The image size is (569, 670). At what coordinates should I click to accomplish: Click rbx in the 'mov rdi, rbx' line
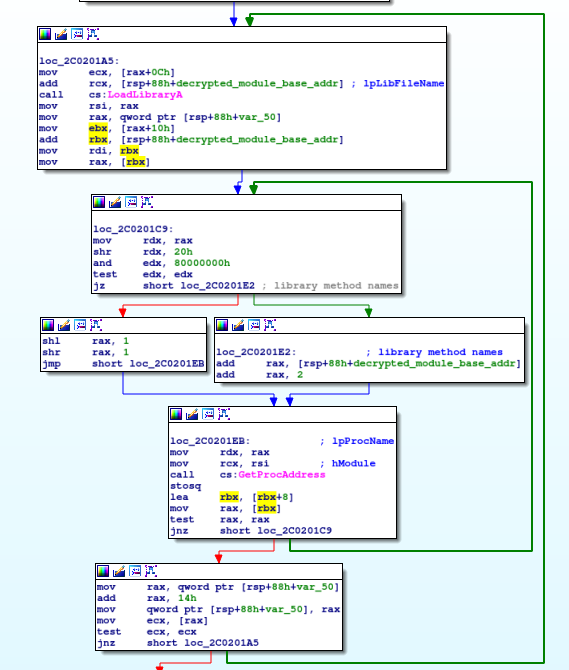coord(129,150)
